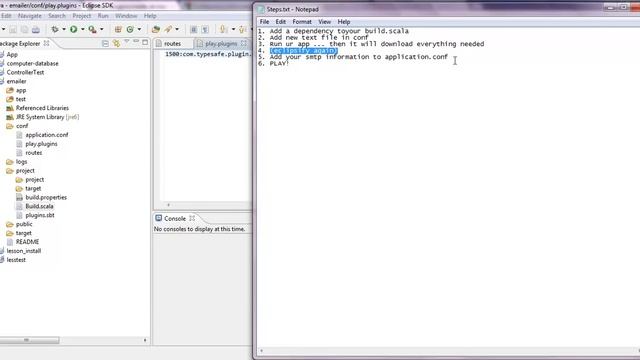
Task: Collapse all in Package Explorer
Action: 105,43
